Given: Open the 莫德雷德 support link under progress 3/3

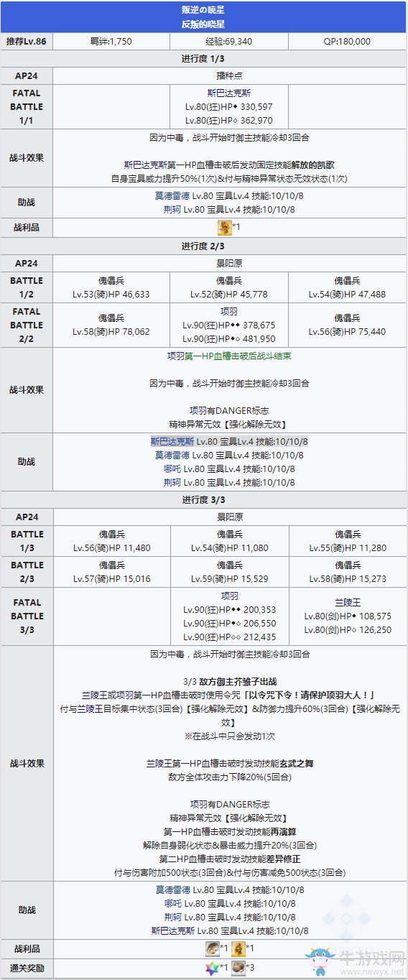Looking at the screenshot, I should (172, 889).
